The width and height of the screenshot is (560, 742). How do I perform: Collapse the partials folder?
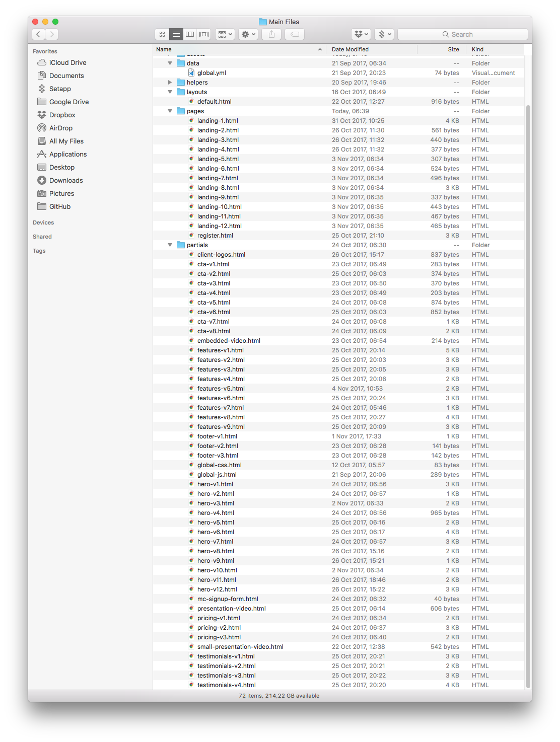pyautogui.click(x=170, y=245)
